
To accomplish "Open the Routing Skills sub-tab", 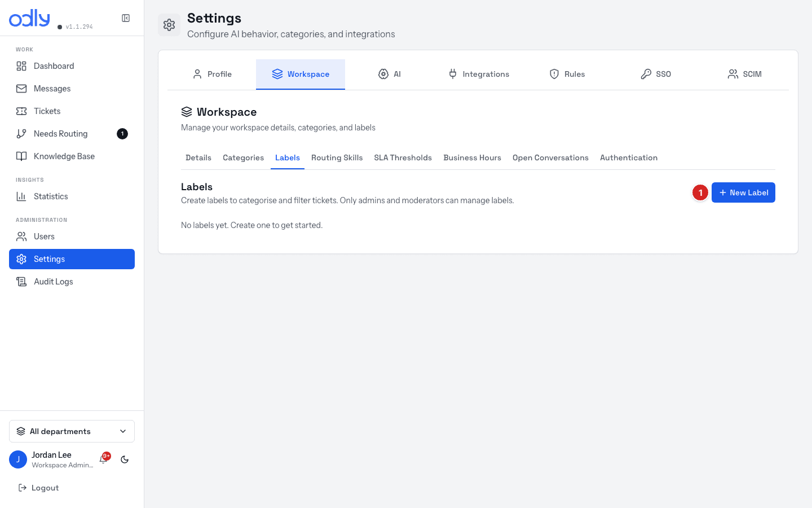I will click(337, 157).
